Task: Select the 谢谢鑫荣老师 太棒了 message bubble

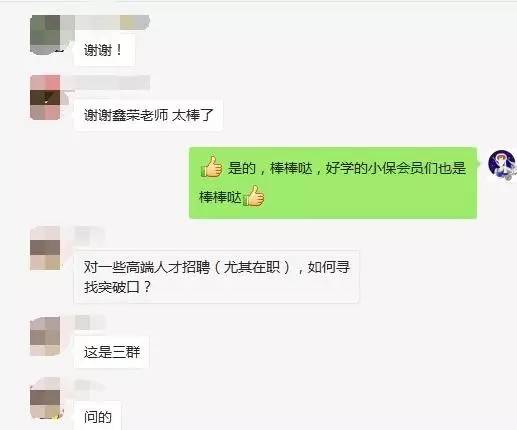Action: [x=148, y=115]
